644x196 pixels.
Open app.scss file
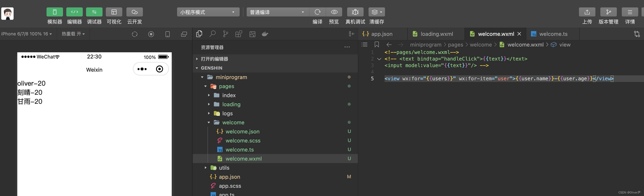pos(275,186)
